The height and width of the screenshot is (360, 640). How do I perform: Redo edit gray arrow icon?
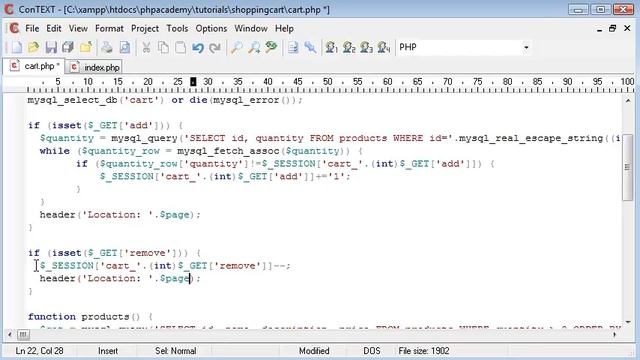215,47
